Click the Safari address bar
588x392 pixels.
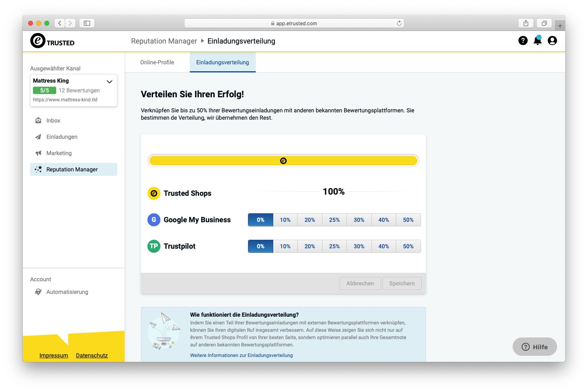point(294,23)
